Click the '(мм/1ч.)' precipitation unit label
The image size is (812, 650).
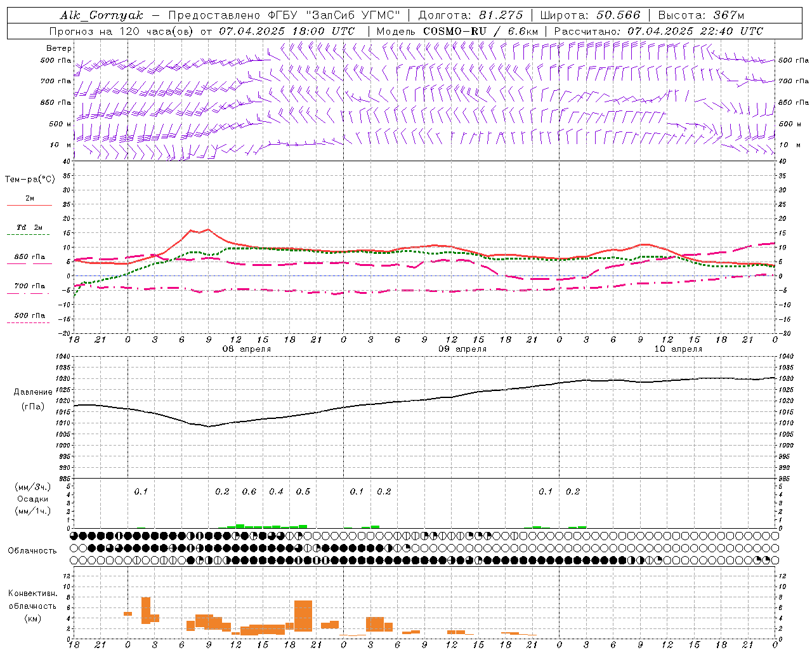pos(33,511)
